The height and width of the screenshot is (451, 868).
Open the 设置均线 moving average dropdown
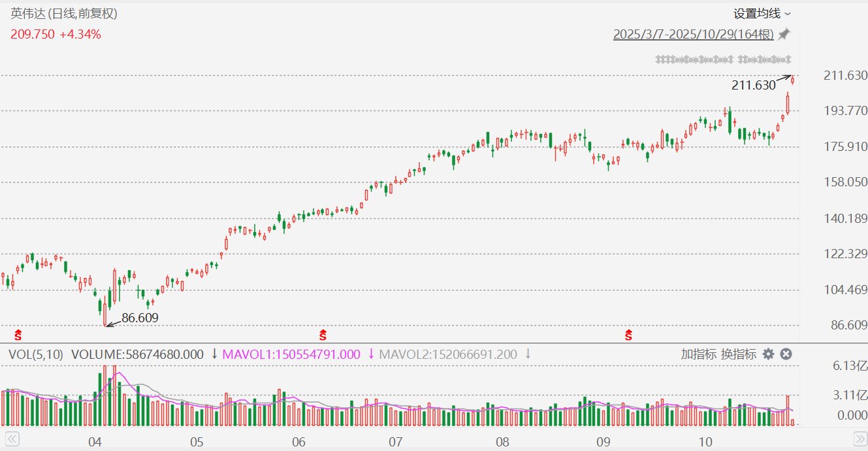pos(762,14)
